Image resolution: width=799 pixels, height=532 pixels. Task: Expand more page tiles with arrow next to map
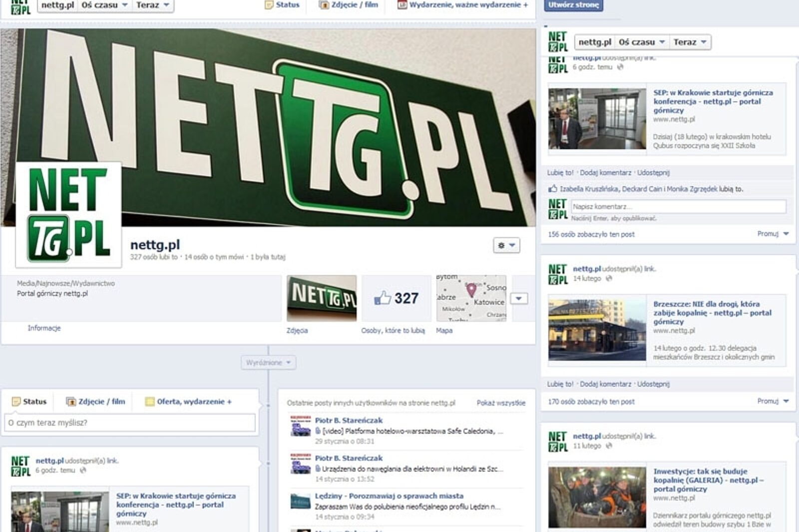(x=519, y=298)
